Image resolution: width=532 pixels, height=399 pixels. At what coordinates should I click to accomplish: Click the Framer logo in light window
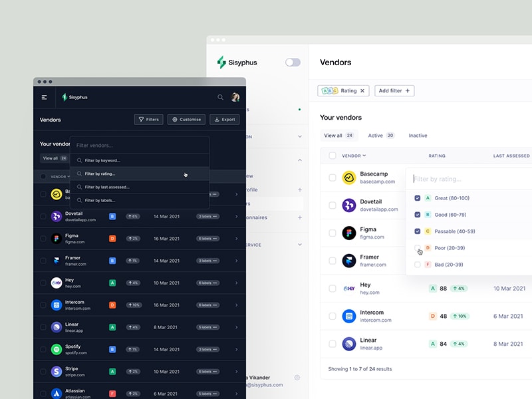pyautogui.click(x=348, y=261)
